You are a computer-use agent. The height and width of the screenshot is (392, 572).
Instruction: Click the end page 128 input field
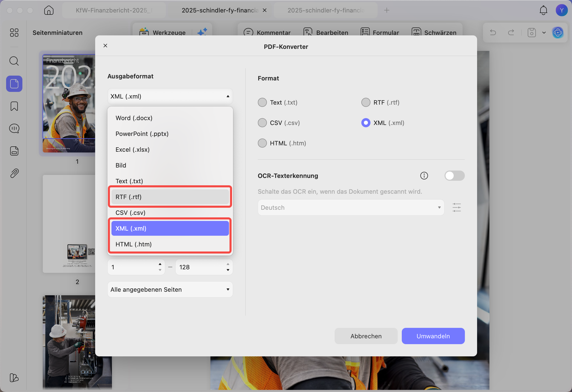click(x=204, y=267)
